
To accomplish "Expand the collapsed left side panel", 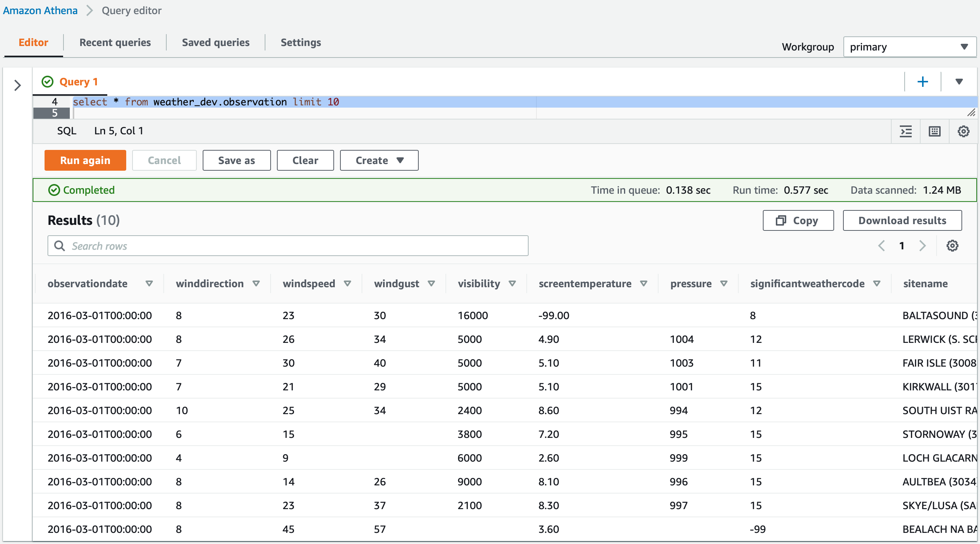I will point(17,85).
